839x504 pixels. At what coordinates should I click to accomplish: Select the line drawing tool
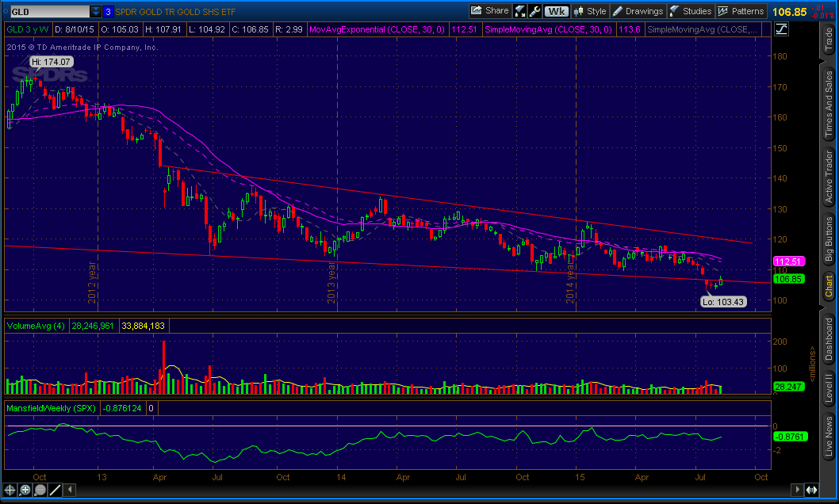(56, 491)
